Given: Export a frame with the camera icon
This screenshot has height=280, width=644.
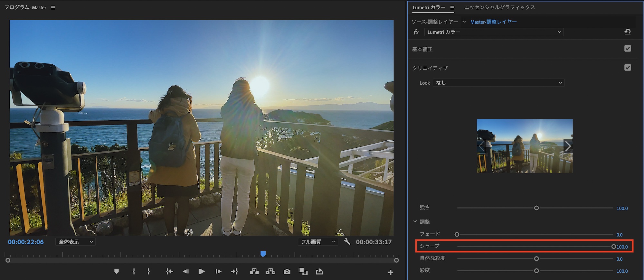Looking at the screenshot, I should pyautogui.click(x=287, y=272).
